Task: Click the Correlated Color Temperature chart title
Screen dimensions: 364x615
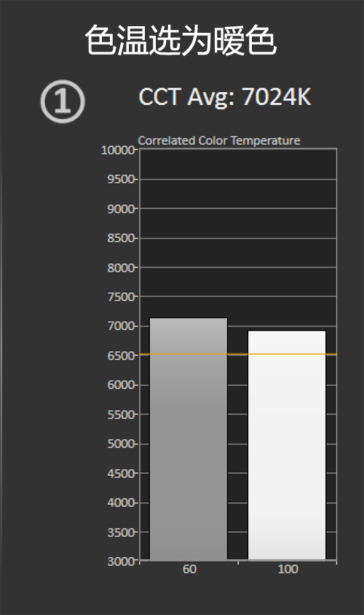Action: [219, 141]
